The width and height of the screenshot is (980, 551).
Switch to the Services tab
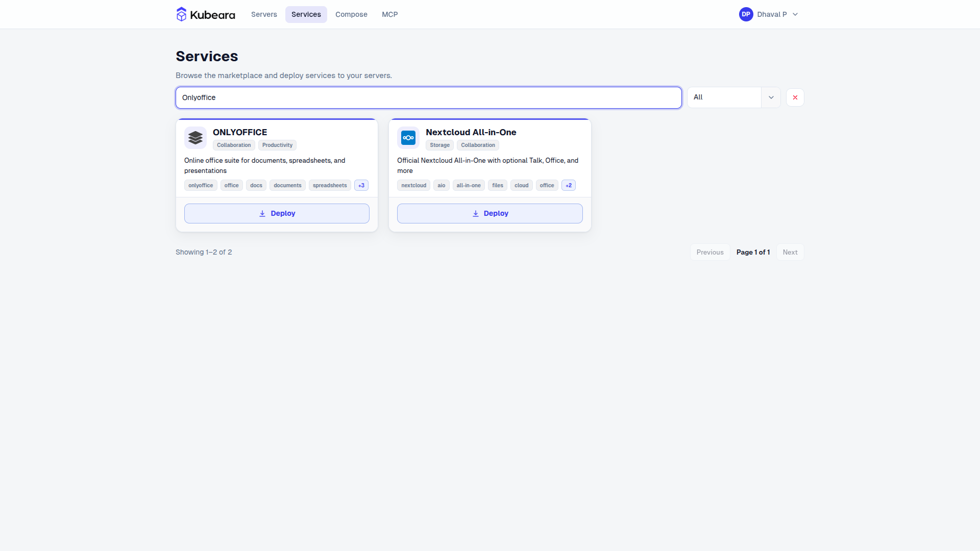tap(306, 14)
